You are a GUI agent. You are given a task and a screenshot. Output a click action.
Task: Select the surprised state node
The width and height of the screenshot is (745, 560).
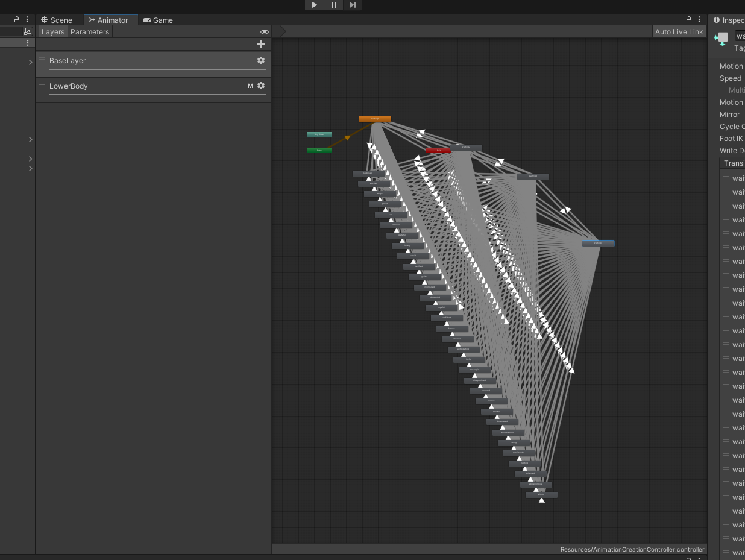(369, 173)
